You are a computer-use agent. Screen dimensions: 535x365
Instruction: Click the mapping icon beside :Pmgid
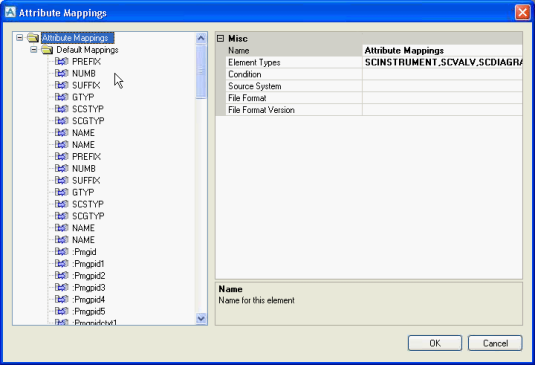click(x=61, y=252)
